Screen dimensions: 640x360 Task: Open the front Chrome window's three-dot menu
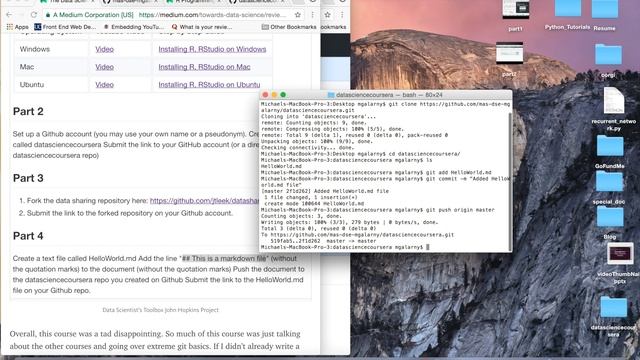(x=312, y=15)
